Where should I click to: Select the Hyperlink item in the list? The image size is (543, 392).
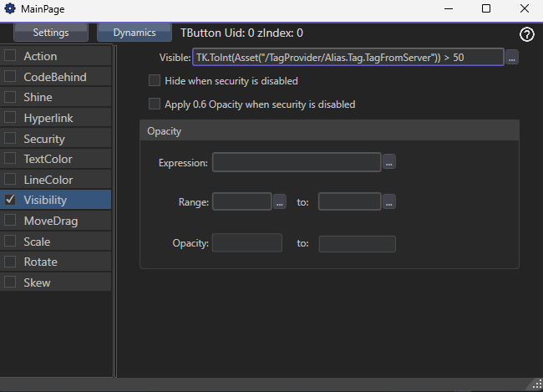click(48, 118)
